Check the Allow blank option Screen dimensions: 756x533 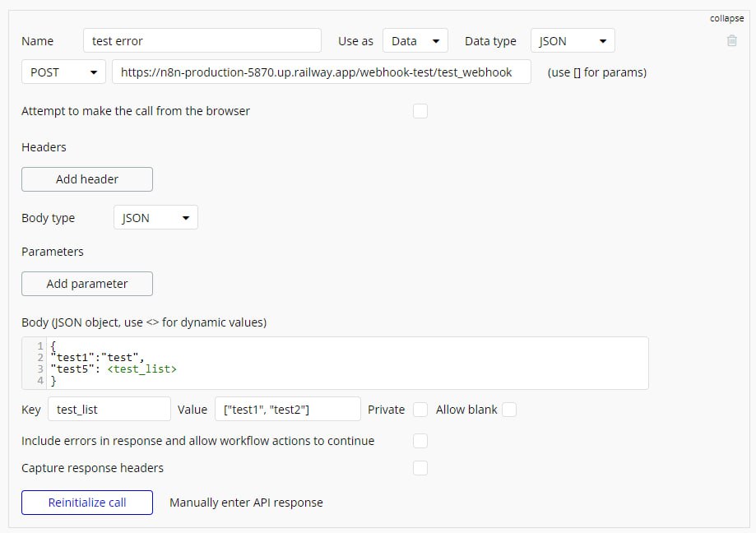(x=509, y=410)
